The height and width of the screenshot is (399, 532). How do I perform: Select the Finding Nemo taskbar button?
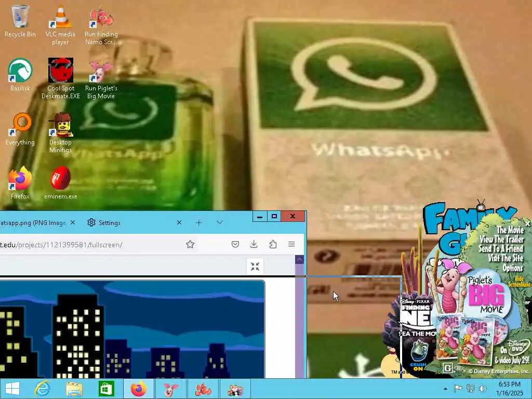click(203, 389)
